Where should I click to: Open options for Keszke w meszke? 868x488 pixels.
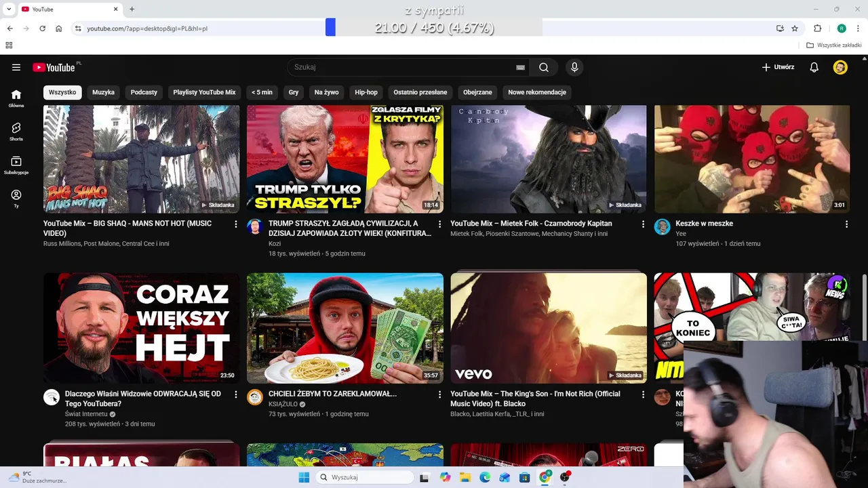coord(846,224)
